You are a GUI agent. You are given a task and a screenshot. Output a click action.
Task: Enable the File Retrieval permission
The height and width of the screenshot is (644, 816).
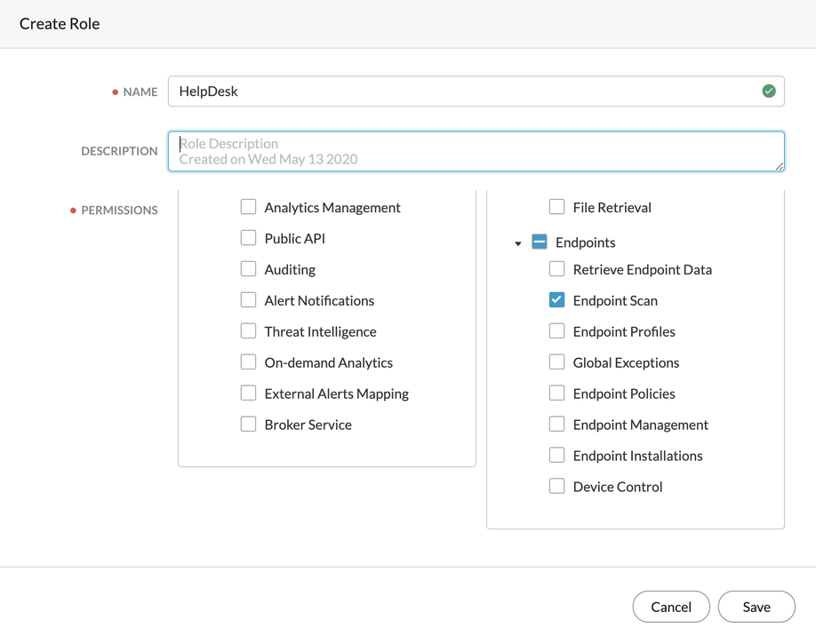[x=556, y=207]
